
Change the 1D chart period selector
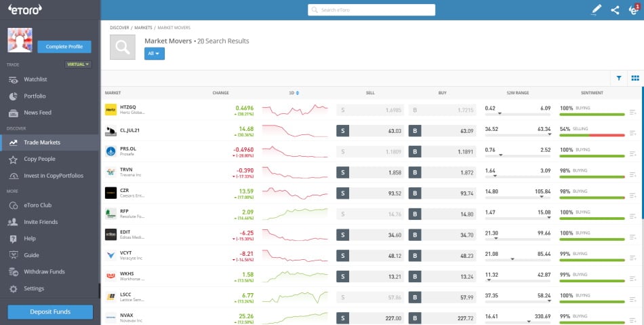pyautogui.click(x=294, y=93)
